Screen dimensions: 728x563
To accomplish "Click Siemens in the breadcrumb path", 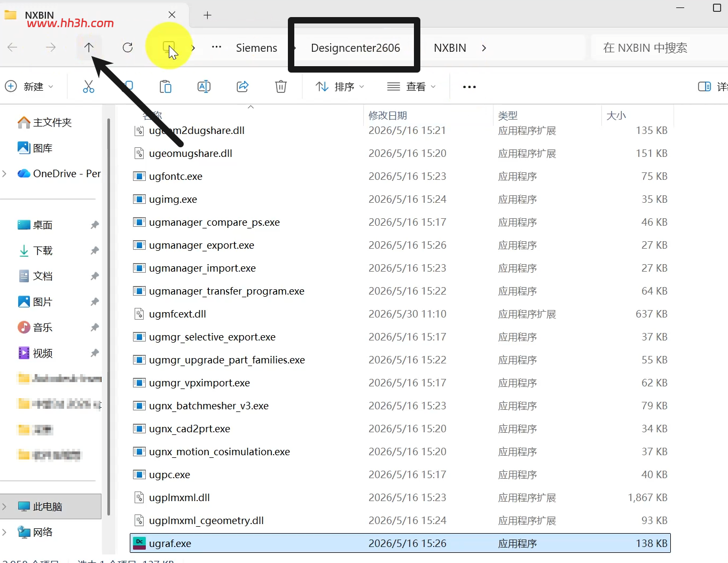I will point(256,47).
